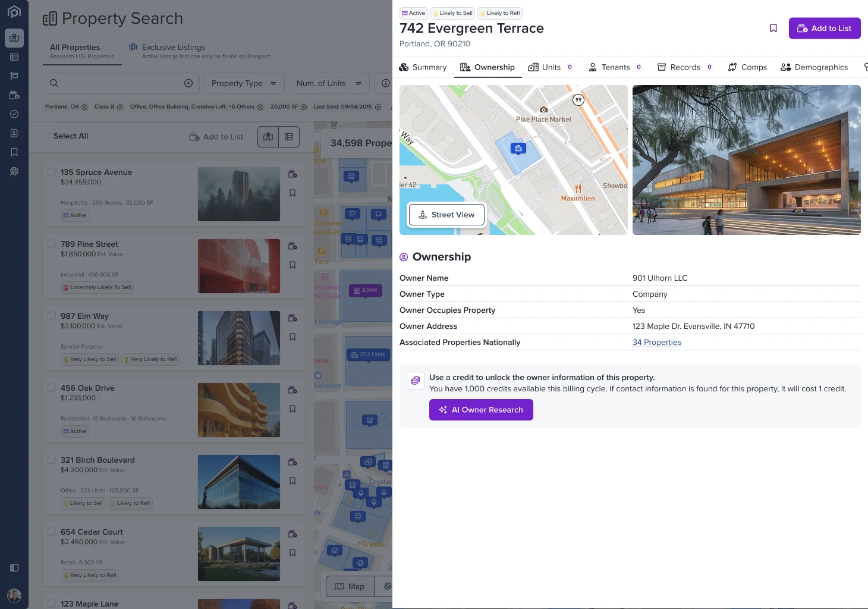Add 987 Elm Way to list icon
This screenshot has height=609, width=868.
click(293, 318)
